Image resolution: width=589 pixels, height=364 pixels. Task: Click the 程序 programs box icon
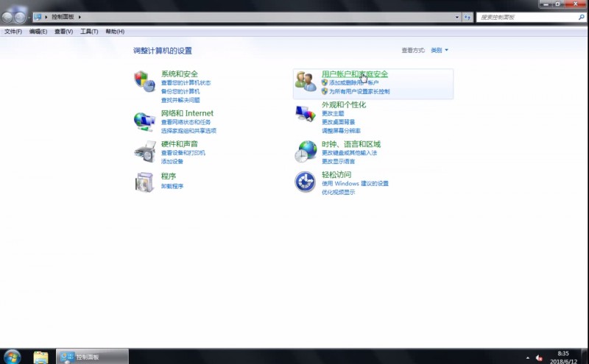[x=144, y=182]
